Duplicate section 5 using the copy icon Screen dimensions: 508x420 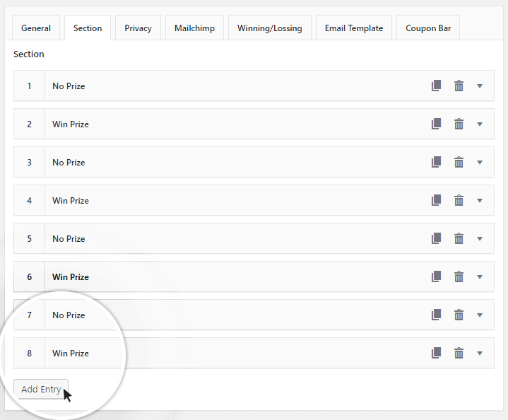click(x=436, y=238)
